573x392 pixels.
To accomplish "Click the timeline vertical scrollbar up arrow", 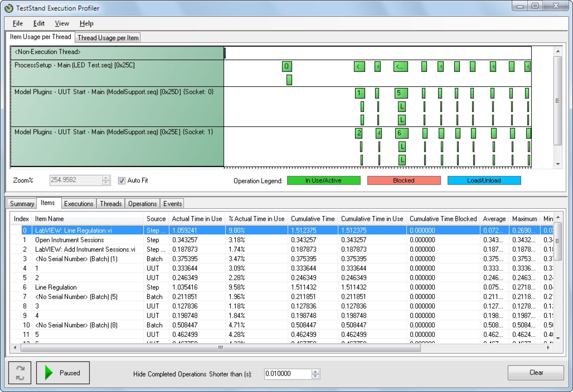I will tap(558, 51).
